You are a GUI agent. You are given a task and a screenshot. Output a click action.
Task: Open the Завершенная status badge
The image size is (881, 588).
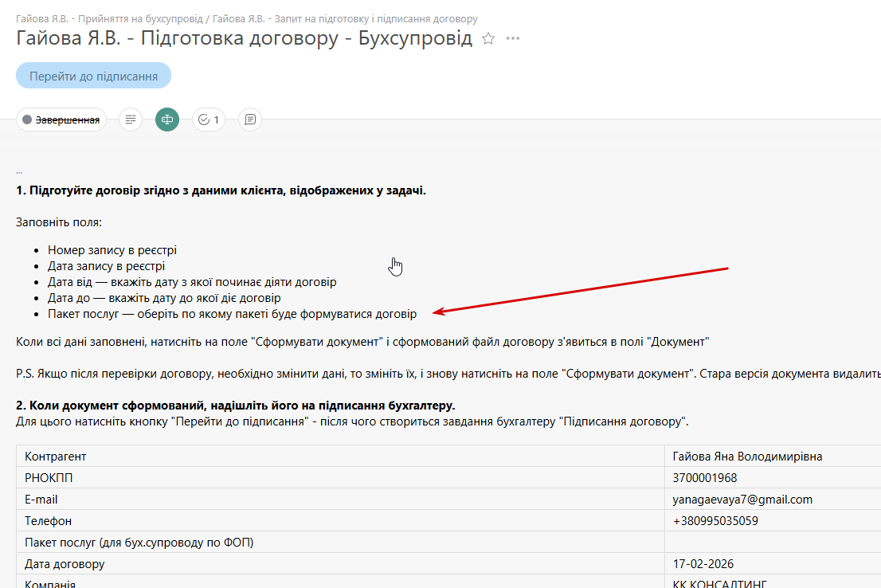tap(61, 120)
